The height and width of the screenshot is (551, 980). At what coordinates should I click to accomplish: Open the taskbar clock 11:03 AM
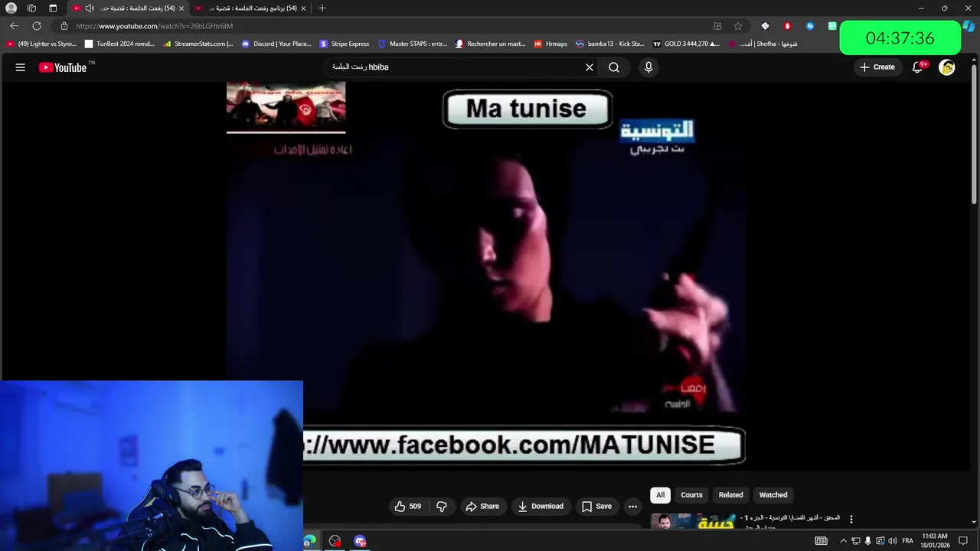(935, 541)
